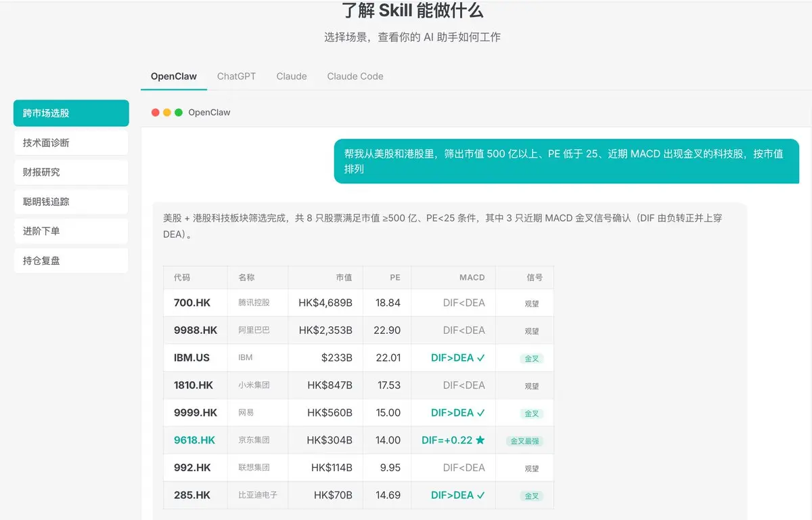Select stock code 700.HK
The image size is (812, 520).
(193, 303)
